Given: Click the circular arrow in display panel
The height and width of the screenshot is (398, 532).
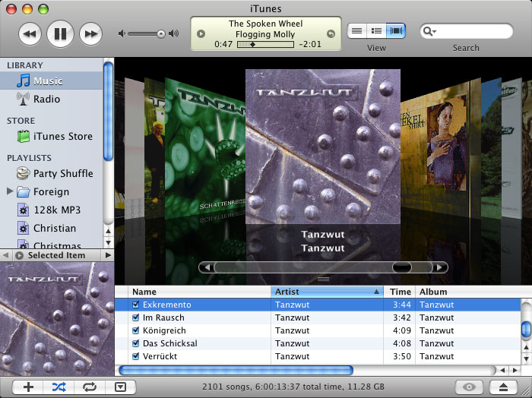Looking at the screenshot, I should [x=331, y=34].
